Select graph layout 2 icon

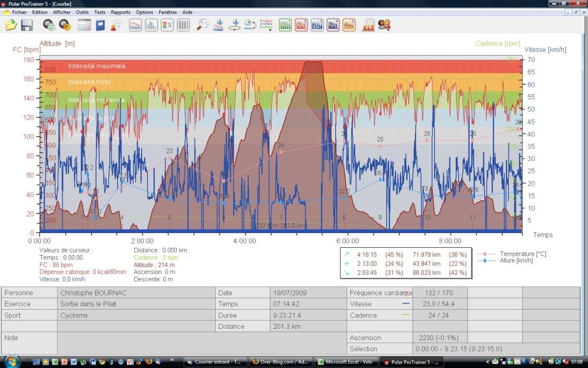click(x=301, y=25)
